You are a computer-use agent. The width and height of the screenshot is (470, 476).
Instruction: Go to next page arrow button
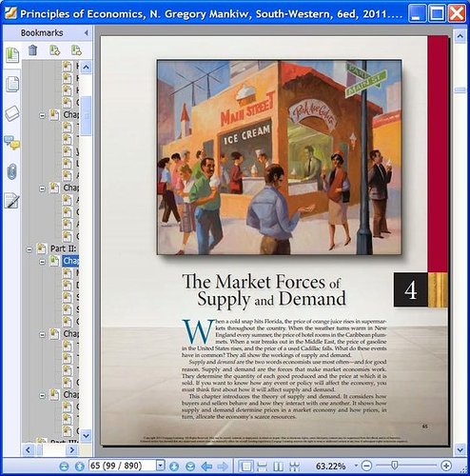tap(174, 466)
